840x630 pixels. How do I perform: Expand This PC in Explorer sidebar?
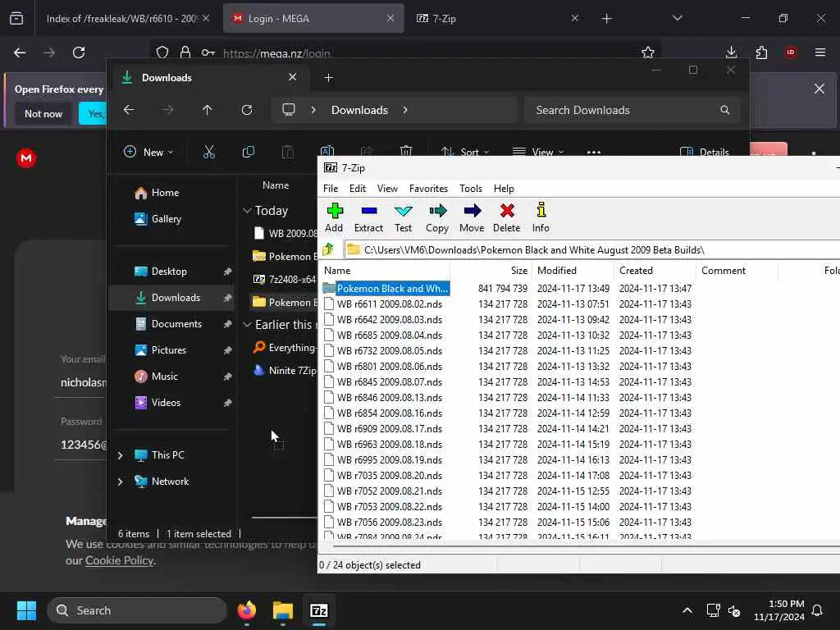click(121, 455)
